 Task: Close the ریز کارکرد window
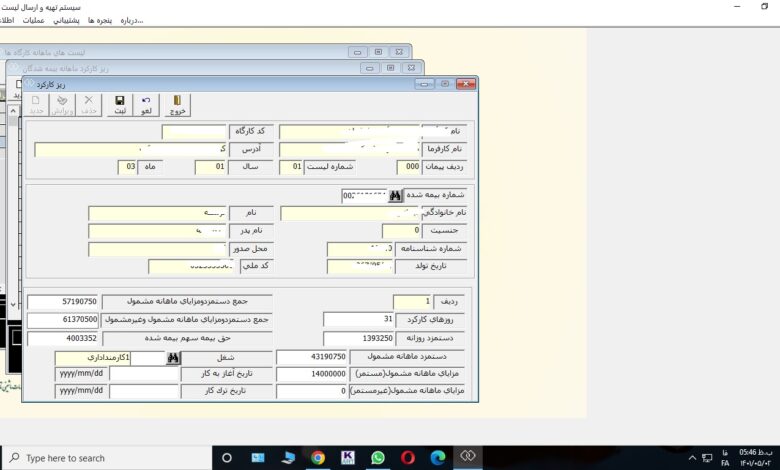point(466,84)
